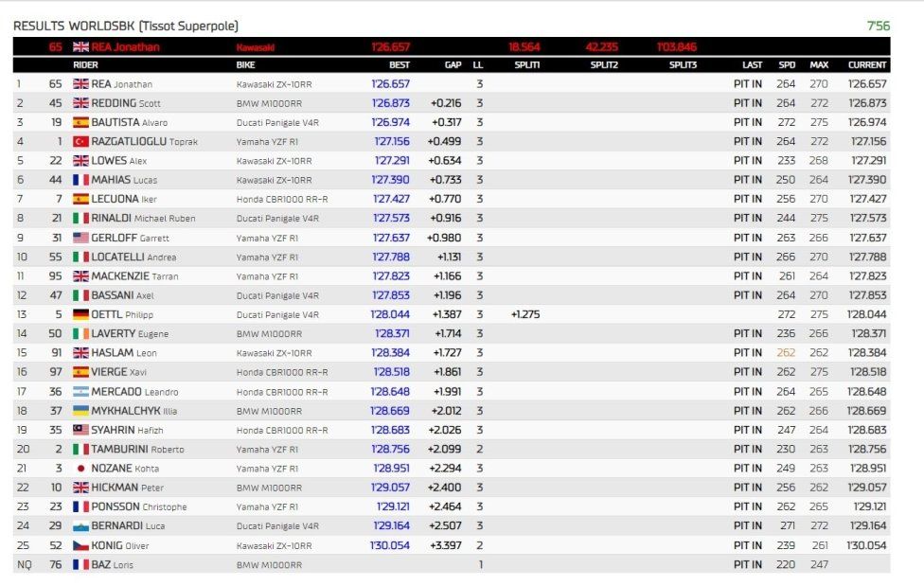The height and width of the screenshot is (586, 924).
Task: Click the BMW M1000RR bike of LAVERTY Eugene
Action: pos(269,333)
